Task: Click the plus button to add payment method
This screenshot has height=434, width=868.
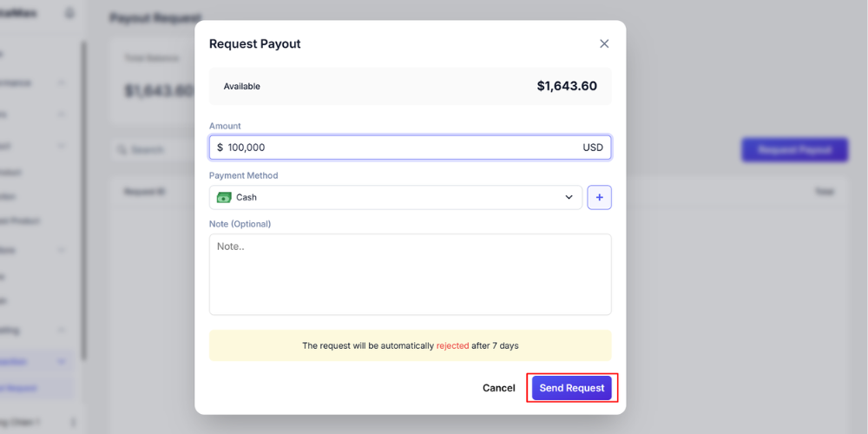Action: 600,197
